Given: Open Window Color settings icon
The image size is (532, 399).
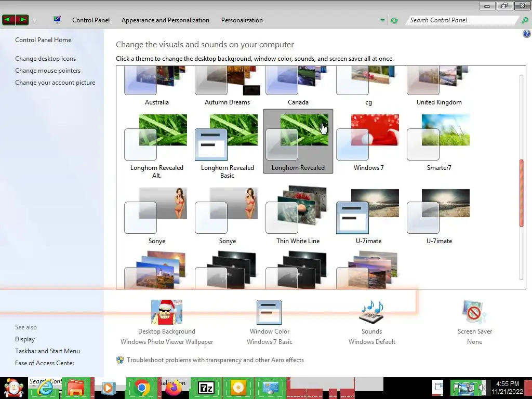Looking at the screenshot, I should coord(269,312).
